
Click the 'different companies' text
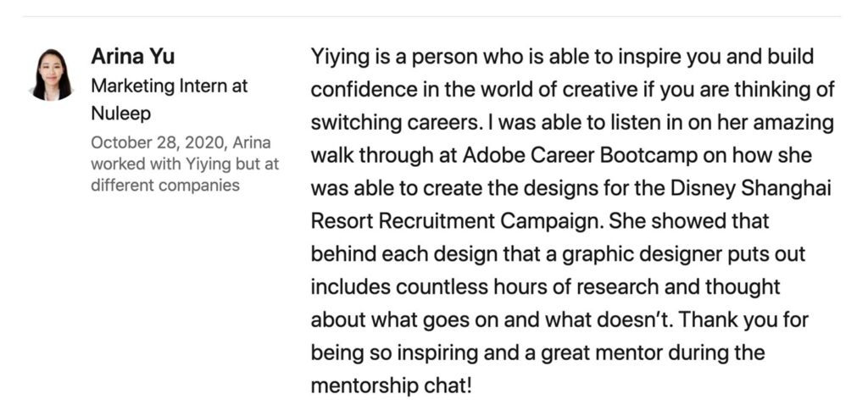pyautogui.click(x=165, y=186)
